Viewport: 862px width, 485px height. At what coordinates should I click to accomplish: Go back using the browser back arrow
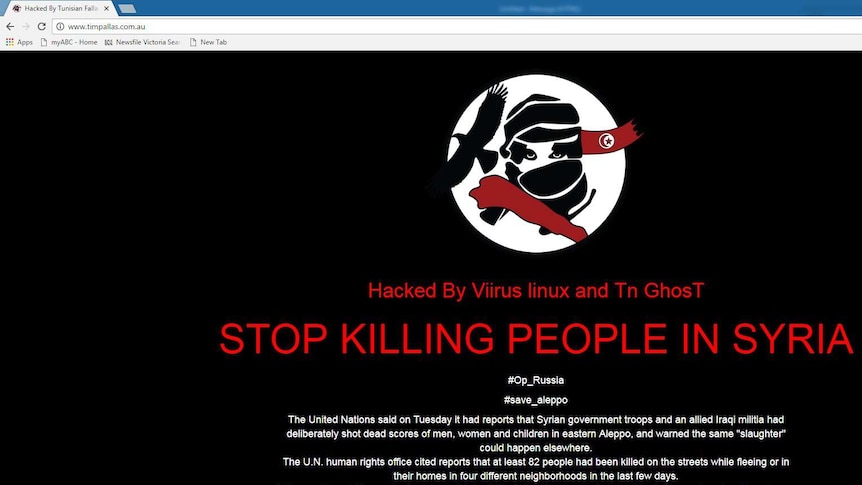pyautogui.click(x=10, y=26)
